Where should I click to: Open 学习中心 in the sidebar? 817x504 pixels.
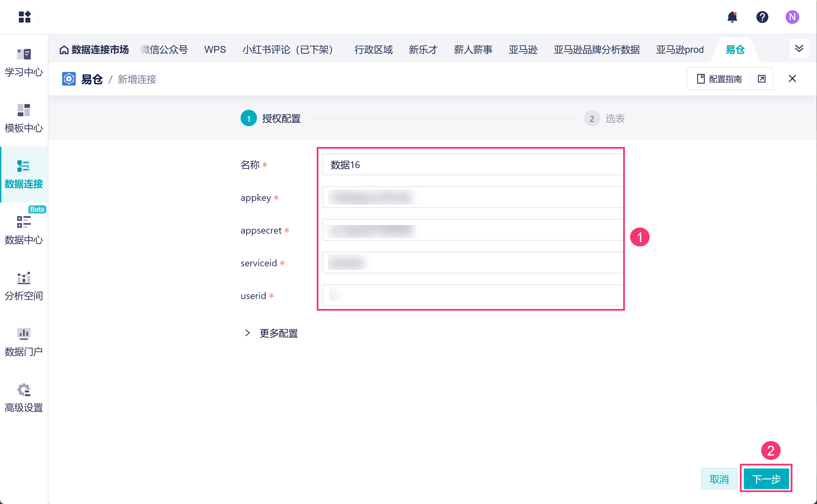pos(24,62)
